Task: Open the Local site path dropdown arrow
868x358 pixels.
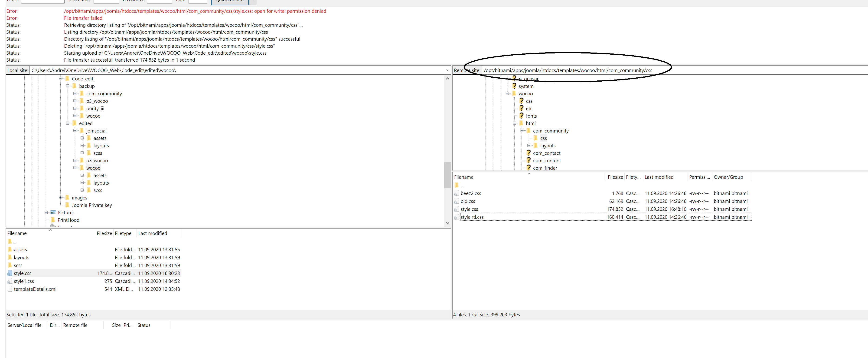Action: [447, 70]
